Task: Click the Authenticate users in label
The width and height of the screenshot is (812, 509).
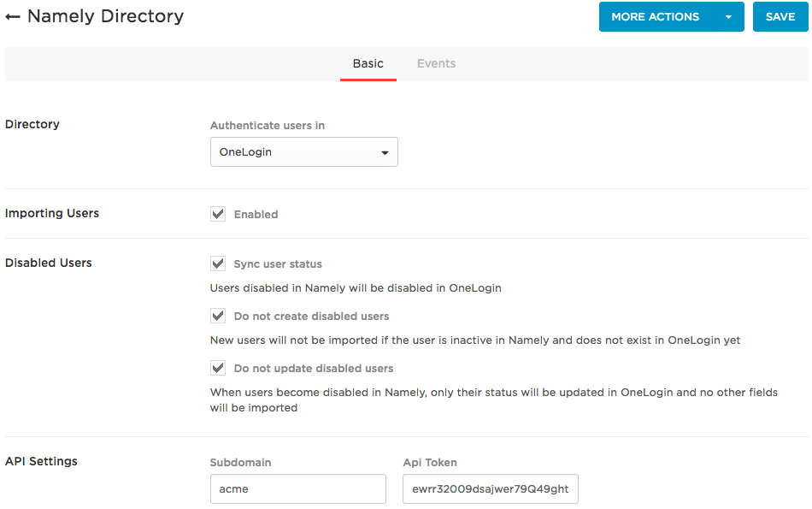Action: [268, 126]
